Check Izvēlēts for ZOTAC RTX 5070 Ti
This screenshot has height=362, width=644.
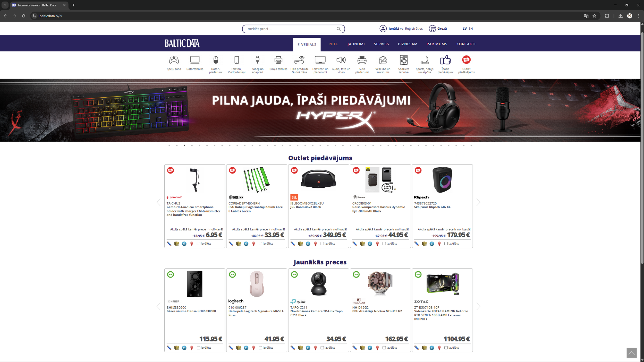pyautogui.click(x=446, y=348)
